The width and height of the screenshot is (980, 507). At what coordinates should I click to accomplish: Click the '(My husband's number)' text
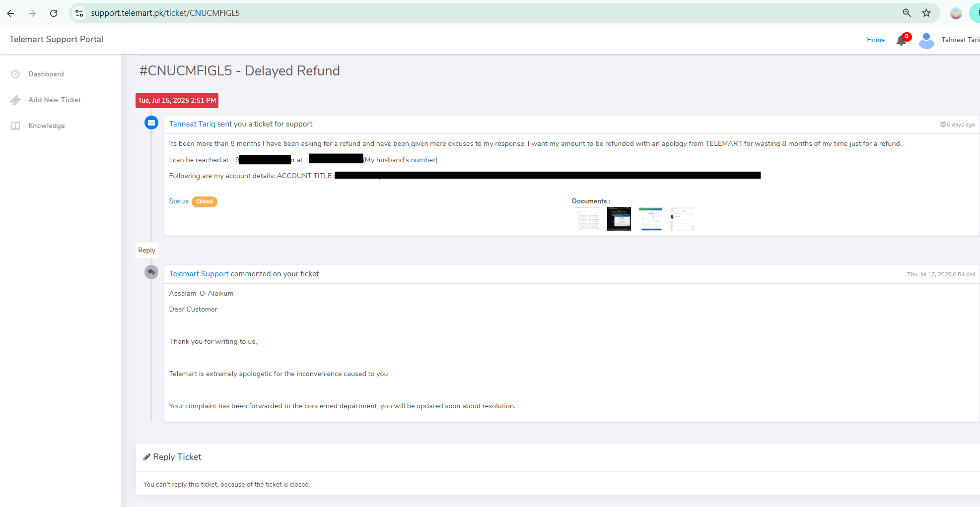401,160
